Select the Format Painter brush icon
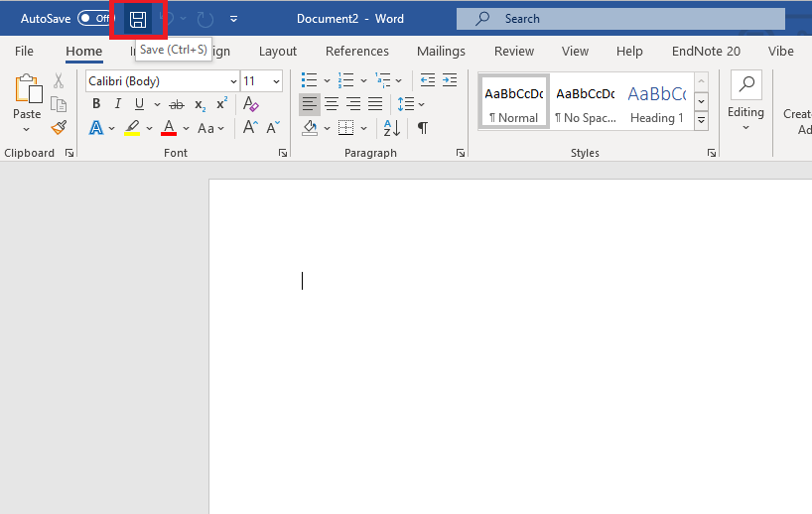Image resolution: width=812 pixels, height=514 pixels. [59, 127]
